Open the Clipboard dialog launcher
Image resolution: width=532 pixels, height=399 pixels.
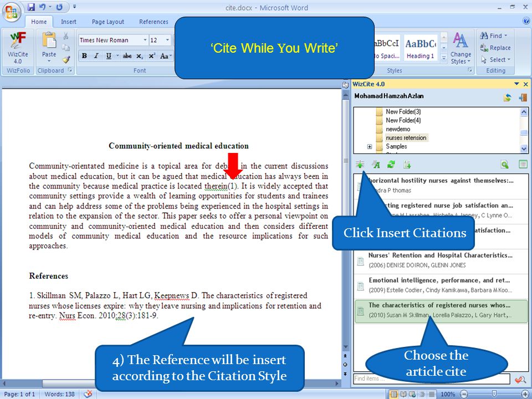click(x=70, y=70)
